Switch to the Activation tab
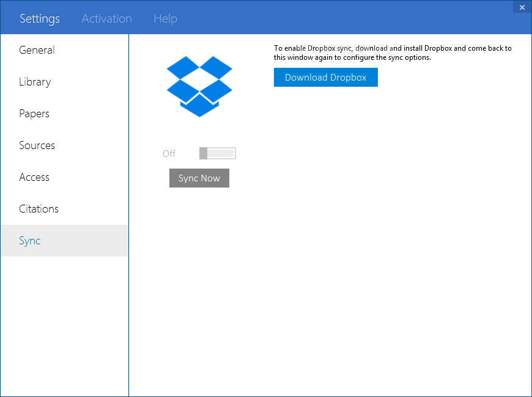 tap(106, 19)
